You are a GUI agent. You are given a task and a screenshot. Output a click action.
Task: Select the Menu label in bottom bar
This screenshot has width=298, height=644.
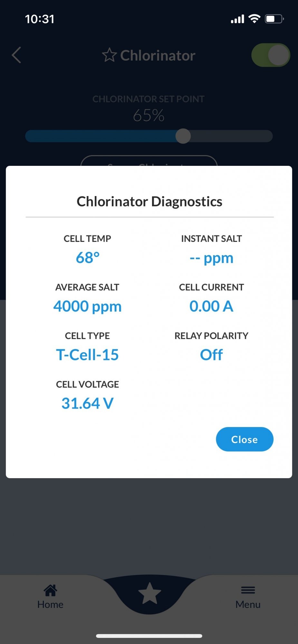[248, 604]
